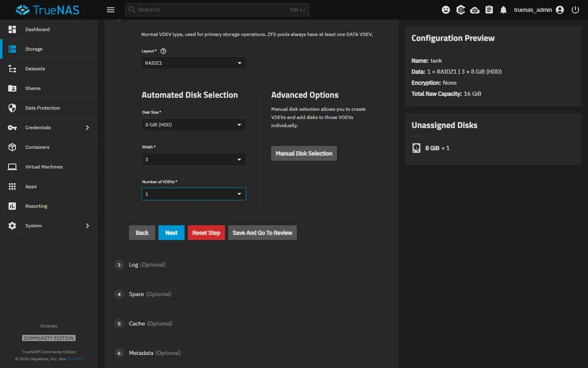Open the Jobs clipboard icon

tap(489, 10)
